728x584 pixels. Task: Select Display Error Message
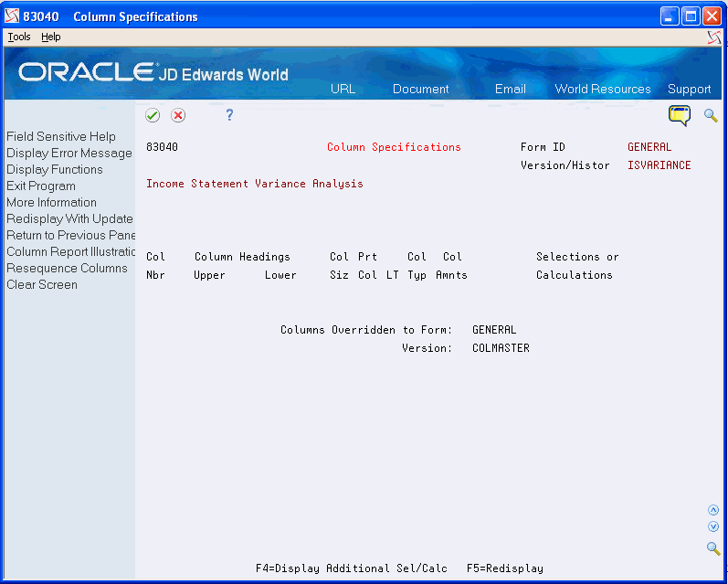(x=69, y=153)
